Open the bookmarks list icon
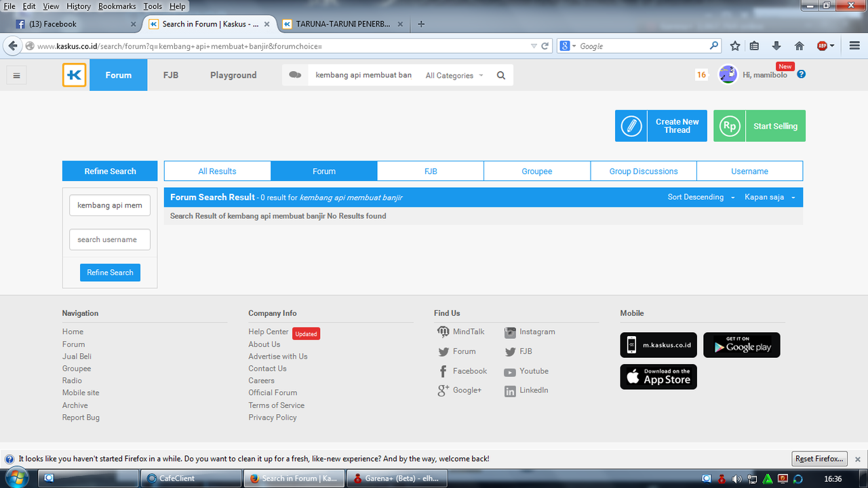This screenshot has width=868, height=488. 754,46
